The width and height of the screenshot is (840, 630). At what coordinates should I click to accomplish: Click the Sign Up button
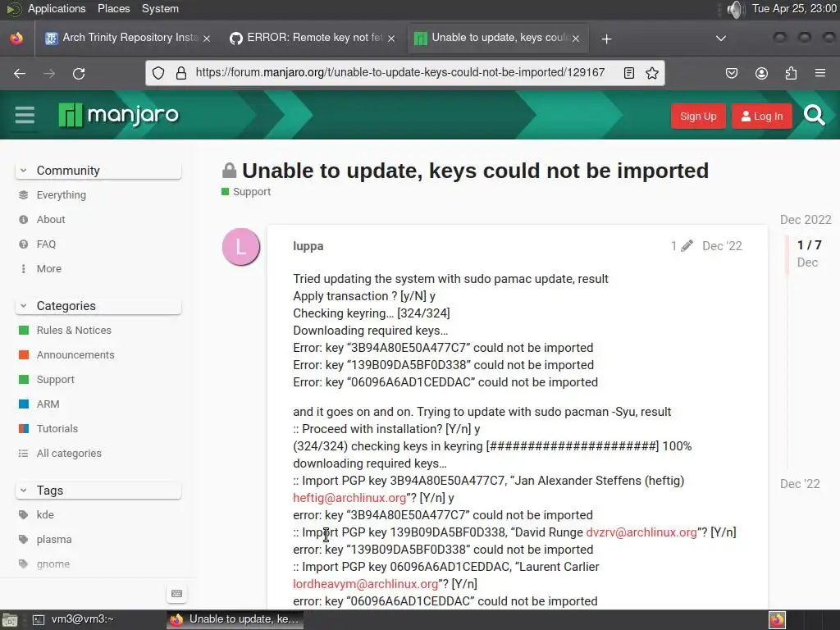click(698, 116)
